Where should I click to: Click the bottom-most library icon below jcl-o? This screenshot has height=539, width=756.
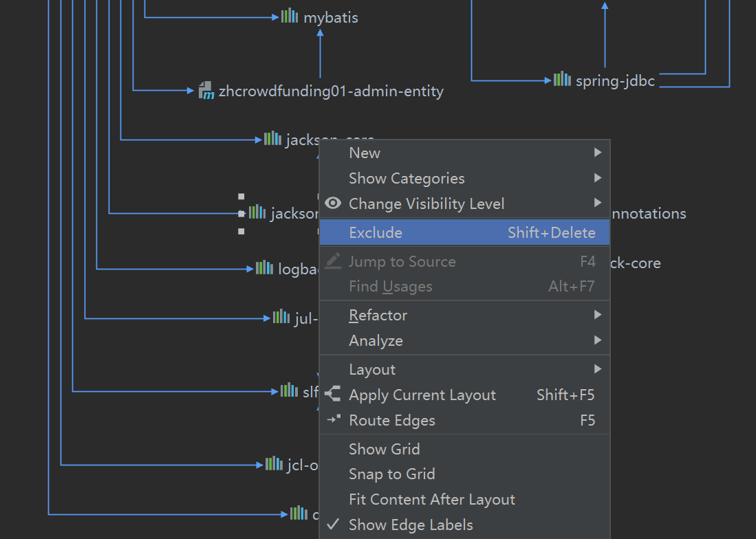[x=299, y=513]
